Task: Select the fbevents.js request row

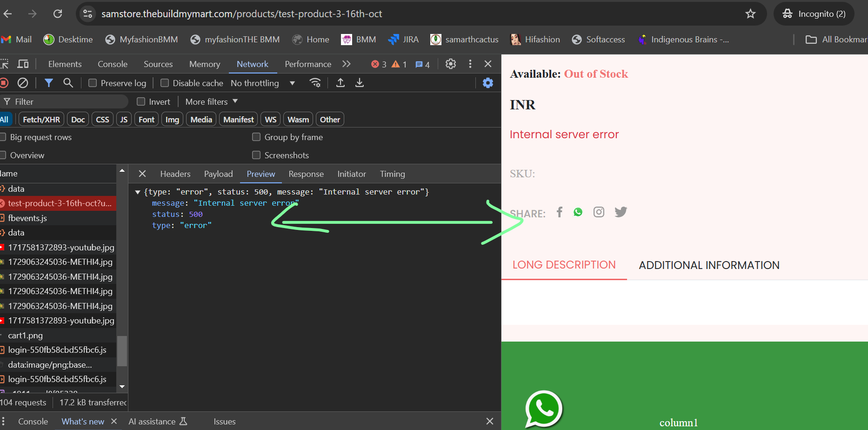Action: [x=58, y=218]
